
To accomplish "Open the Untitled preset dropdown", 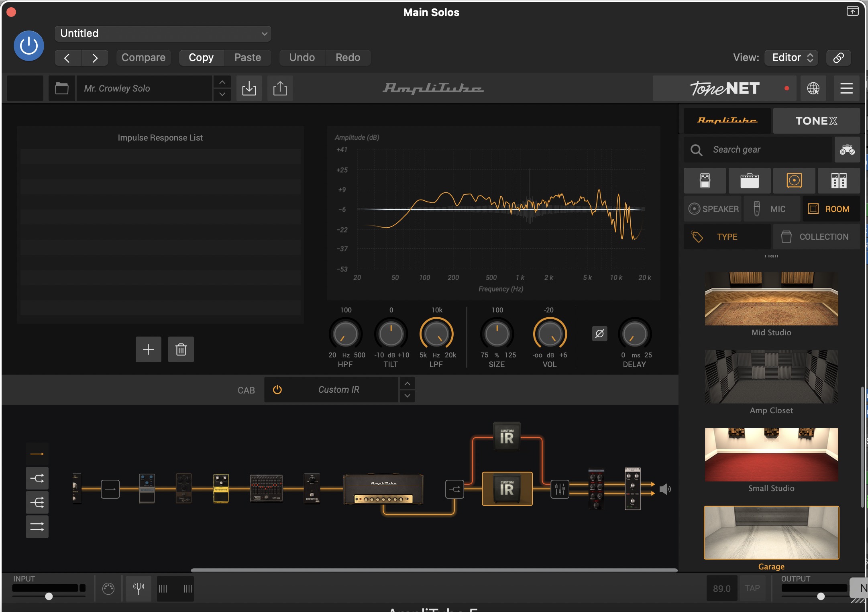I will 163,33.
